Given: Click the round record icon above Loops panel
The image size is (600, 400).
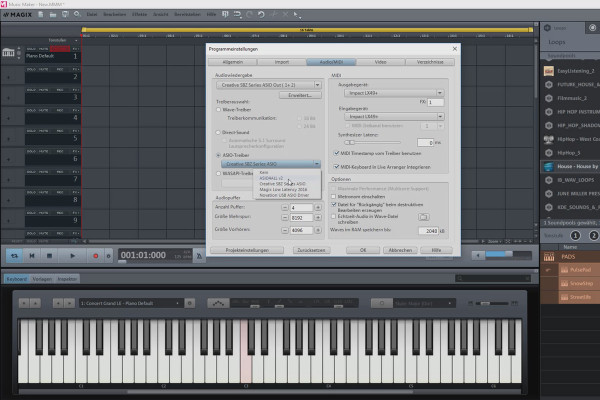Looking at the screenshot, I should pyautogui.click(x=592, y=28).
